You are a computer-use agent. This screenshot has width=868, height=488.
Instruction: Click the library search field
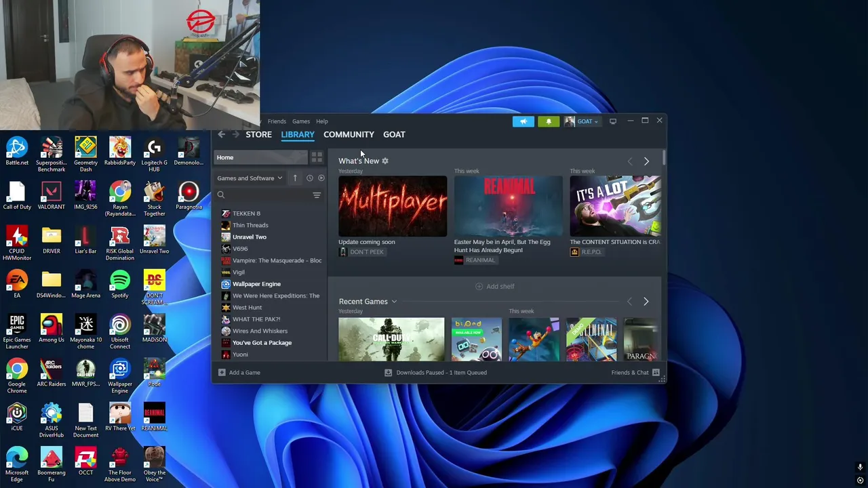[268, 195]
